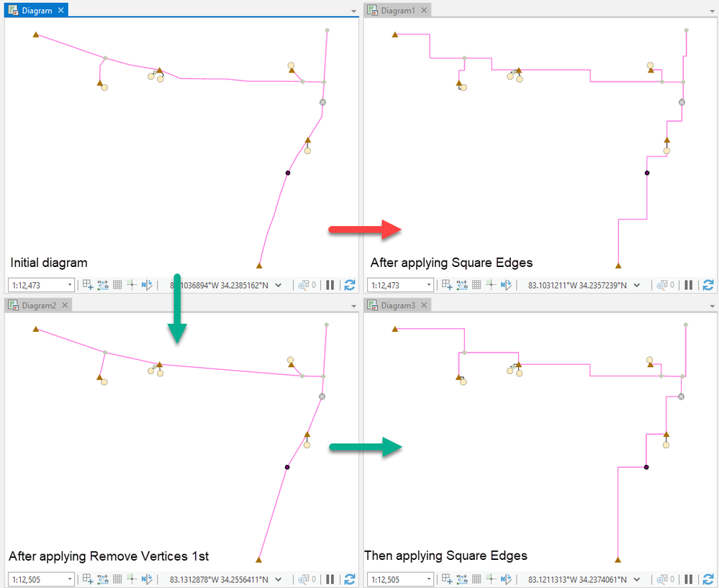
Task: Select the gray crossed-circle junction in Diagram view
Action: (x=322, y=102)
